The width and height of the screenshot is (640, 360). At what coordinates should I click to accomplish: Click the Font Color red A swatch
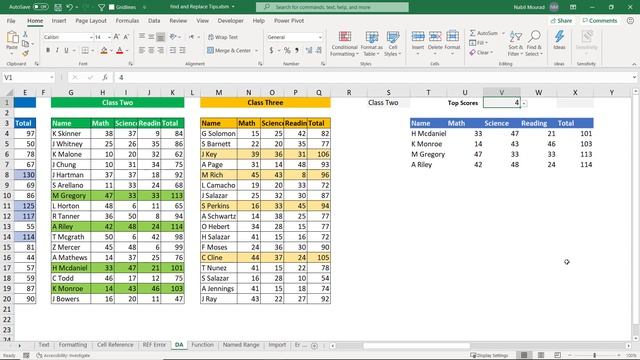click(x=120, y=50)
